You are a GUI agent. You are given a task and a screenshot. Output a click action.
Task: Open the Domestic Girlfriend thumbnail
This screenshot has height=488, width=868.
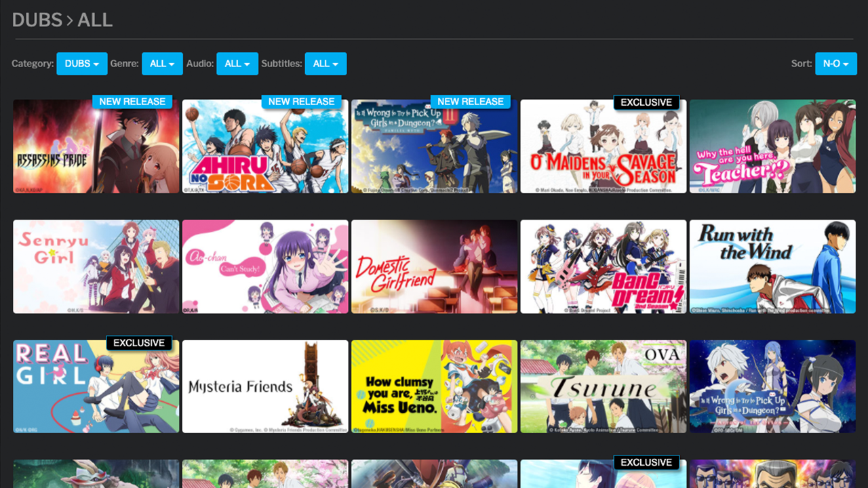[x=434, y=266]
